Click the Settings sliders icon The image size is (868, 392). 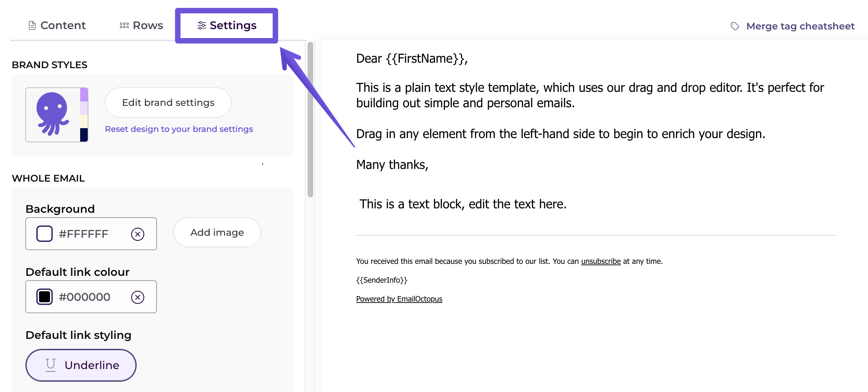(x=201, y=25)
